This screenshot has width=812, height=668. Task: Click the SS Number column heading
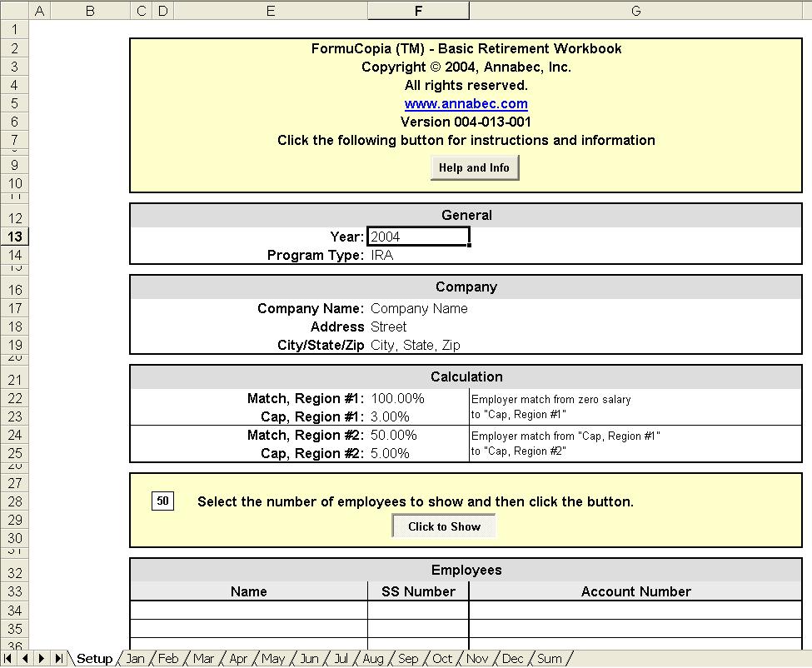418,591
